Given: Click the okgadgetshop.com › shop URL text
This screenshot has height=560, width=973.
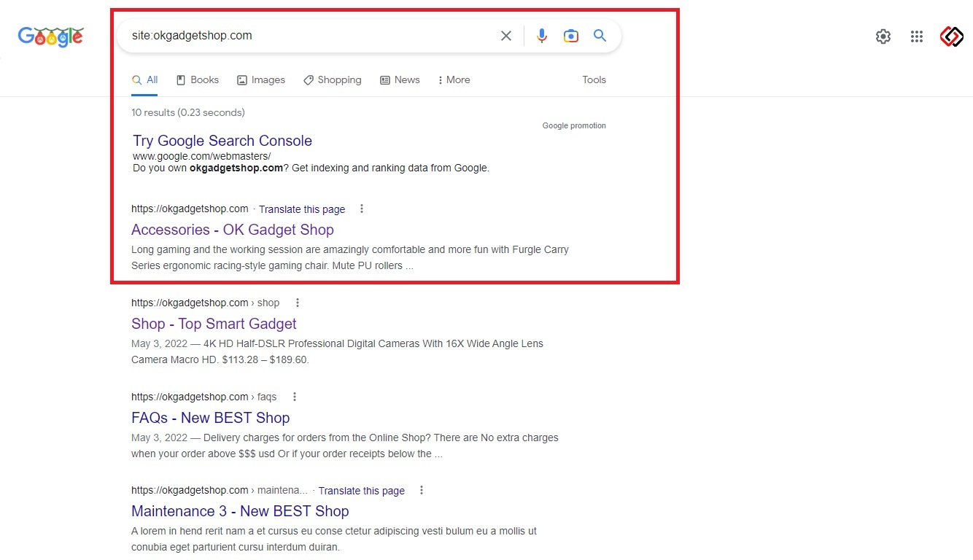Looking at the screenshot, I should click(205, 303).
